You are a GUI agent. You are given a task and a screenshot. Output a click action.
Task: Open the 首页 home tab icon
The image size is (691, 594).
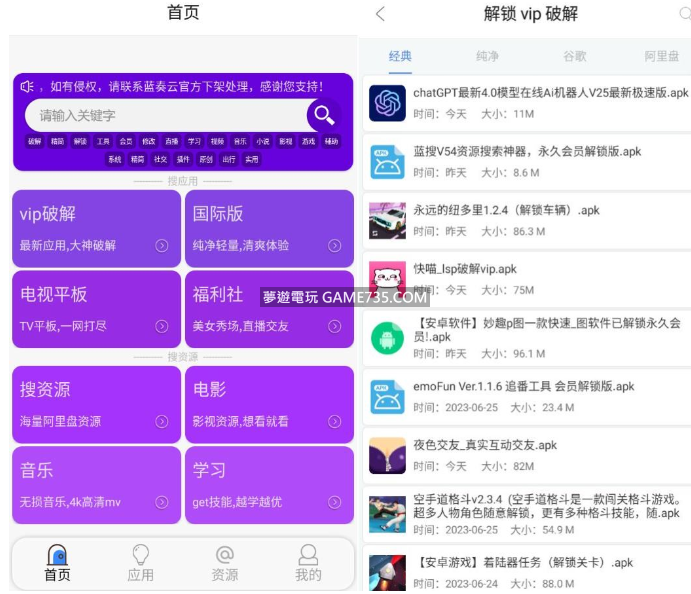57,555
